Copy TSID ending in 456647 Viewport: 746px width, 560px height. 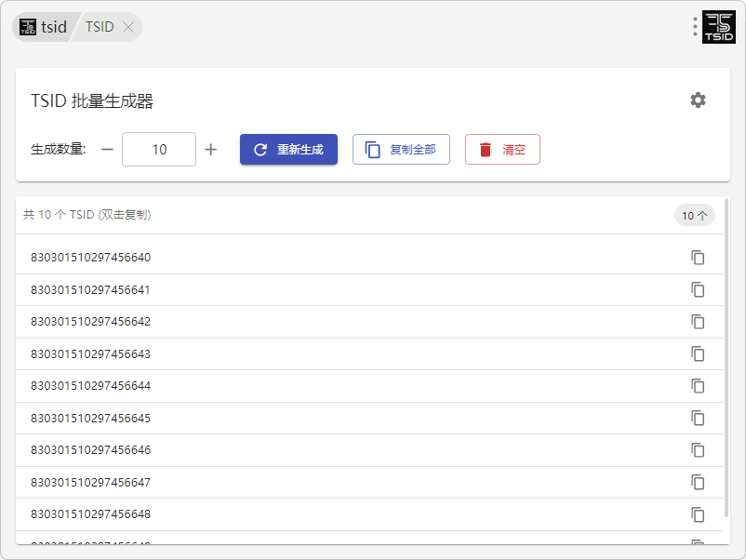pyautogui.click(x=698, y=483)
